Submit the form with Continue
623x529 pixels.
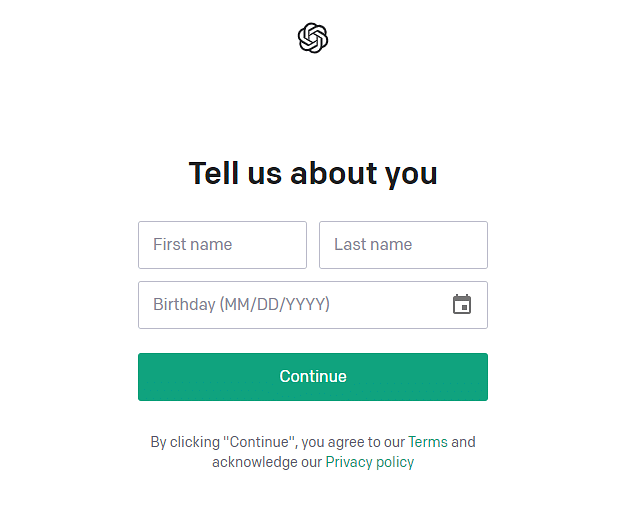tap(313, 377)
